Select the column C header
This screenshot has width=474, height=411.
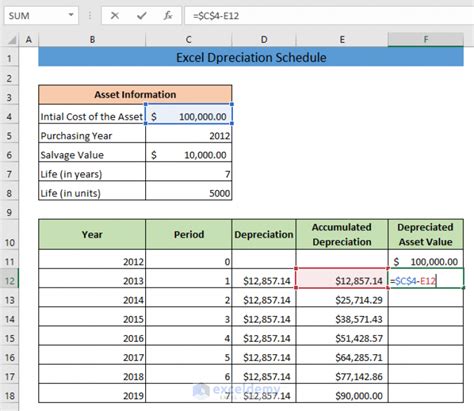point(189,40)
